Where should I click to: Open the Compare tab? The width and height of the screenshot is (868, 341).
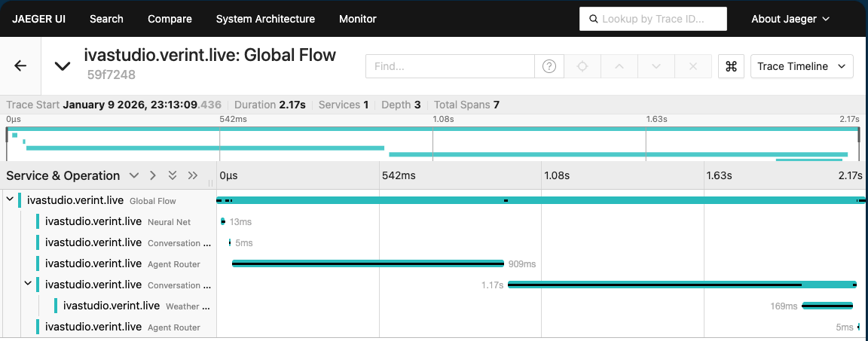click(170, 19)
